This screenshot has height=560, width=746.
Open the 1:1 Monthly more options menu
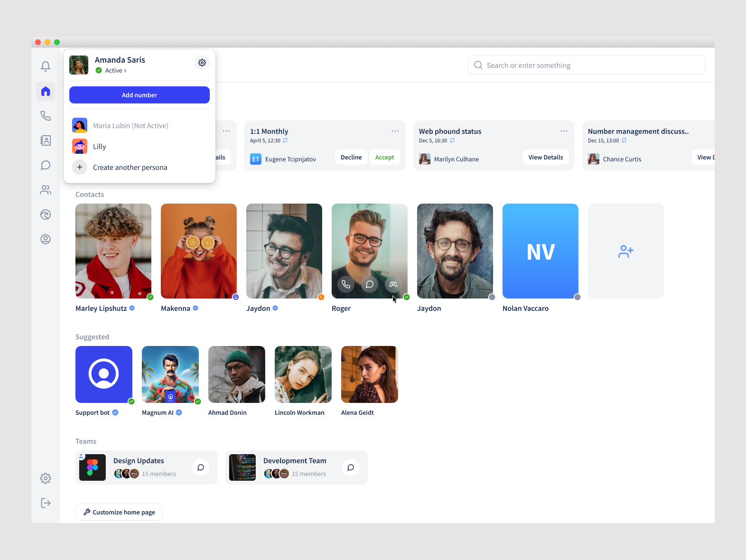pyautogui.click(x=395, y=131)
